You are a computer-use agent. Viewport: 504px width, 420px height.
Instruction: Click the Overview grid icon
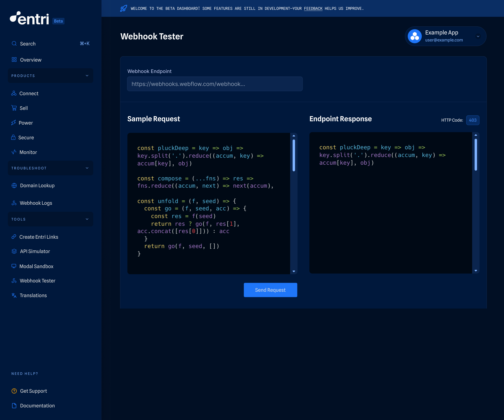click(x=14, y=59)
